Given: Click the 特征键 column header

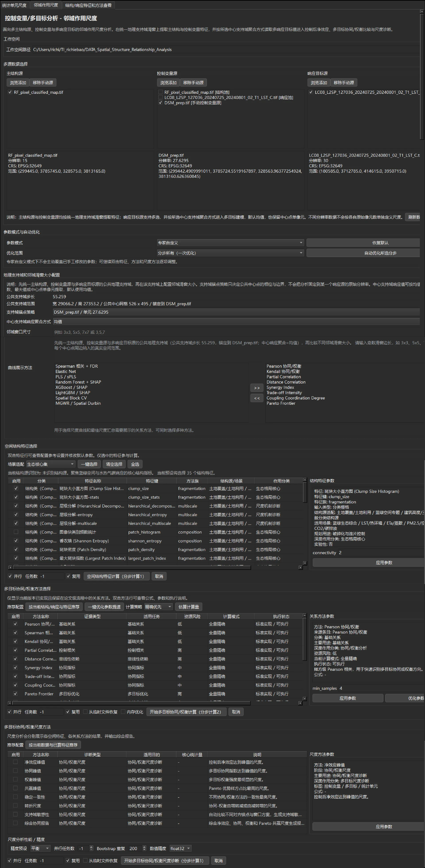Looking at the screenshot, I should click(x=152, y=481).
